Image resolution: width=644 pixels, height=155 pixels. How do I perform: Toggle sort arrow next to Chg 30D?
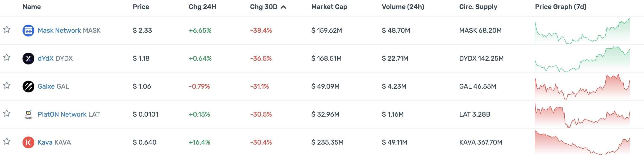(283, 7)
